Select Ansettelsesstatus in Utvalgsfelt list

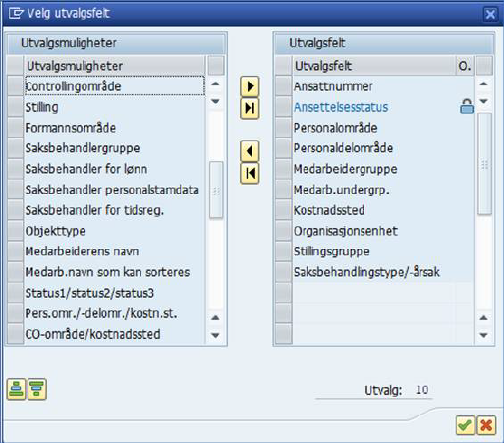point(374,107)
